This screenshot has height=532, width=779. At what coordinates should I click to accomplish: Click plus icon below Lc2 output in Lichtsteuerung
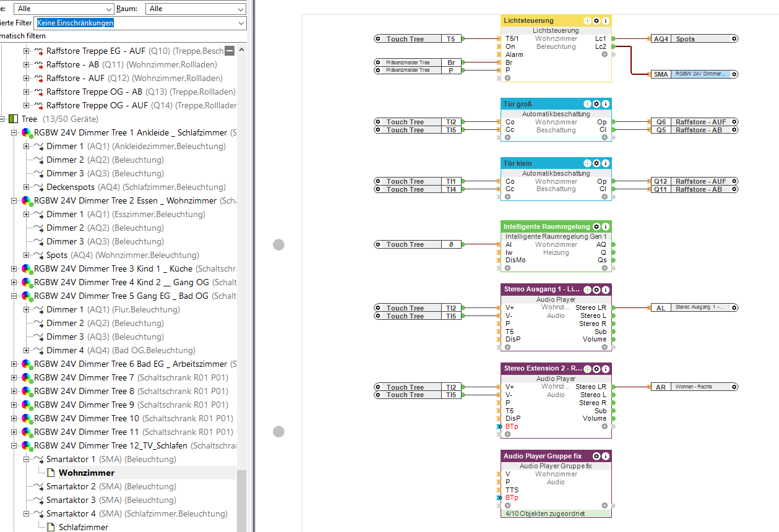tap(605, 54)
